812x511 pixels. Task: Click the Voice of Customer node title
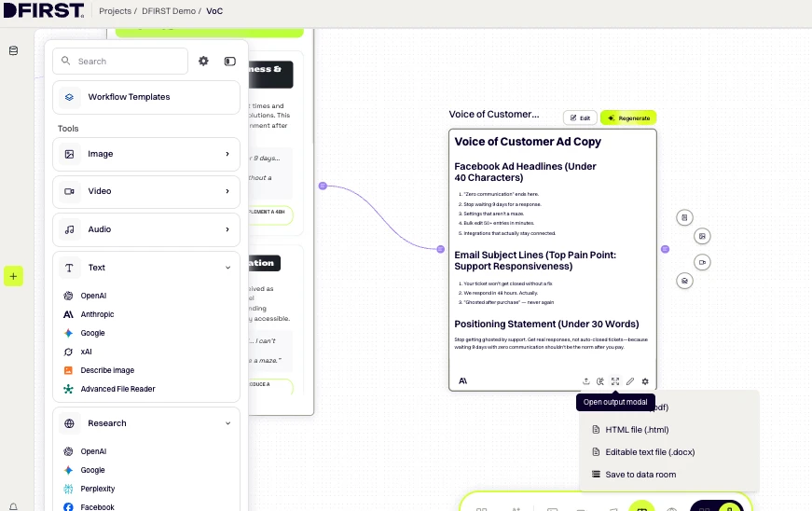[493, 114]
